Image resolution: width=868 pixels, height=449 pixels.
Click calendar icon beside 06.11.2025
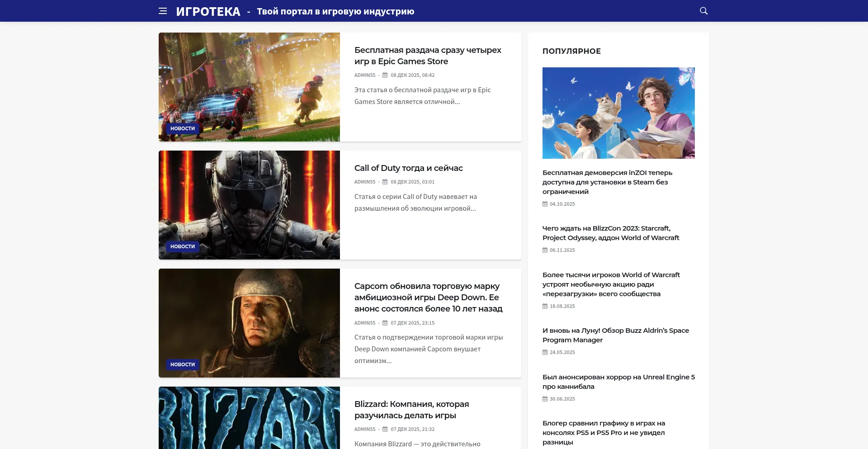tap(545, 250)
